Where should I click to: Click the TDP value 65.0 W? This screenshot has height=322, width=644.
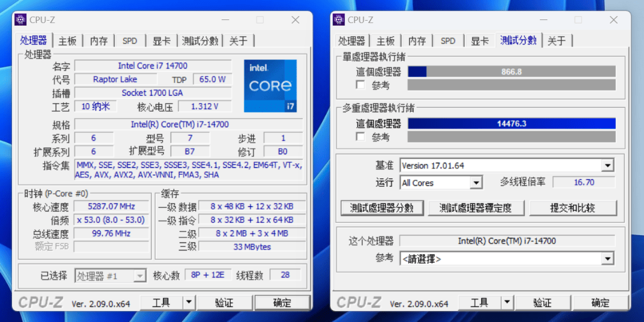tap(212, 80)
